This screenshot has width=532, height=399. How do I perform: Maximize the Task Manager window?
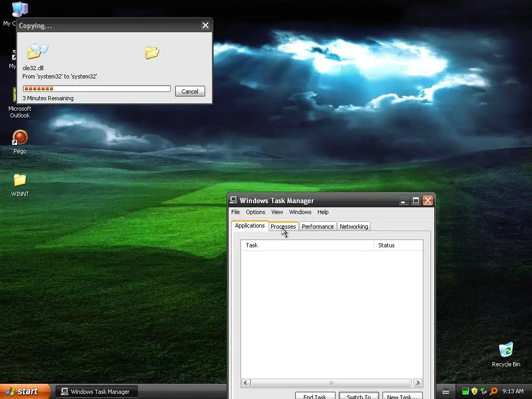tap(416, 201)
